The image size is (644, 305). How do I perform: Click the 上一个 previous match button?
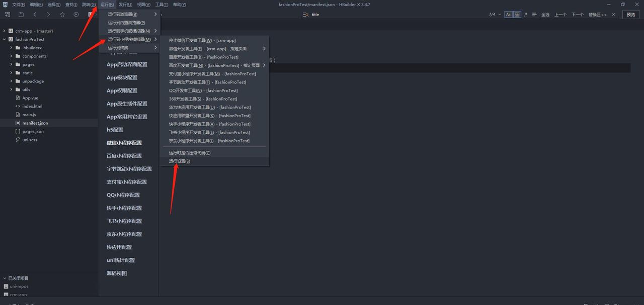coord(560,15)
